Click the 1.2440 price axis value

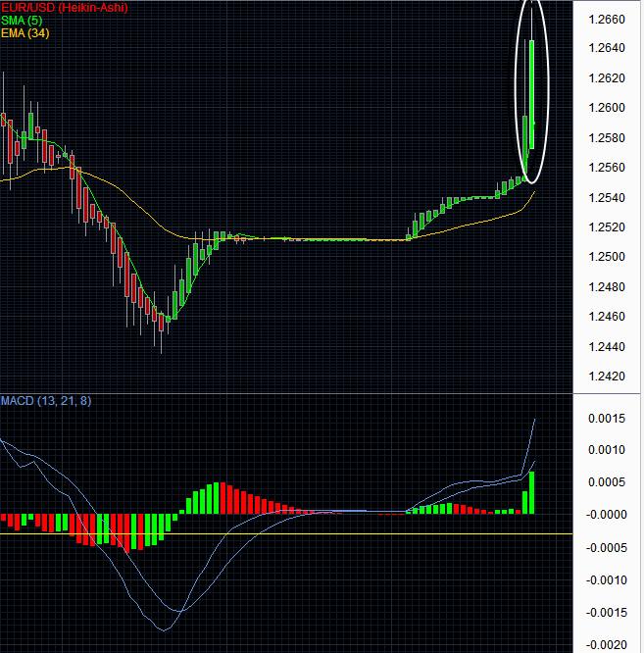(x=607, y=346)
